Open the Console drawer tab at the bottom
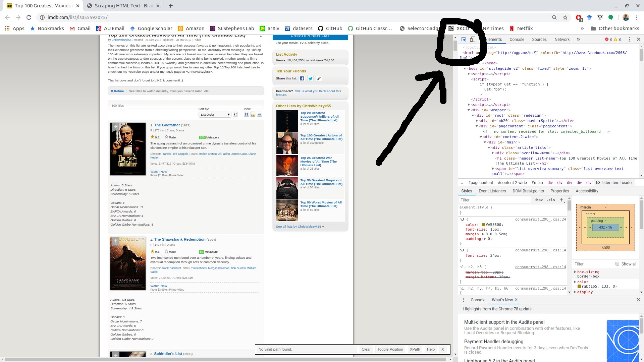 click(478, 300)
